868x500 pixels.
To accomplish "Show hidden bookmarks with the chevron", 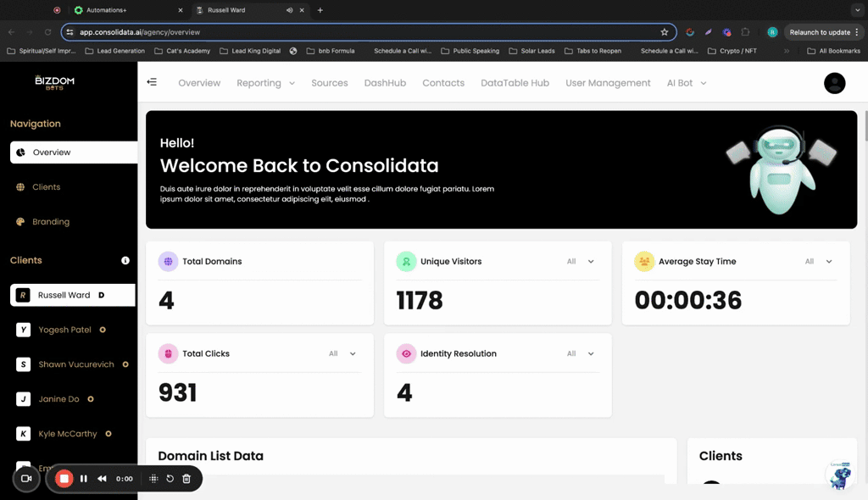I will tap(787, 50).
